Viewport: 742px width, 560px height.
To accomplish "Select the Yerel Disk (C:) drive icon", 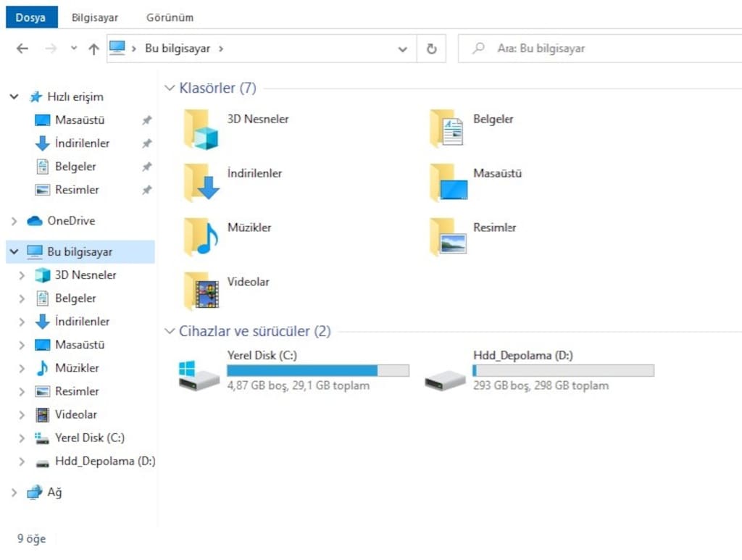I will [x=199, y=375].
